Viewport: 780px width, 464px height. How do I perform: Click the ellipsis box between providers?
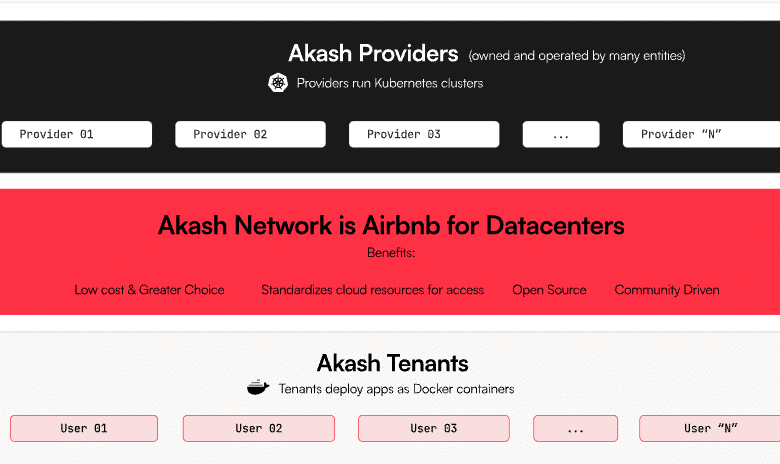(x=561, y=134)
